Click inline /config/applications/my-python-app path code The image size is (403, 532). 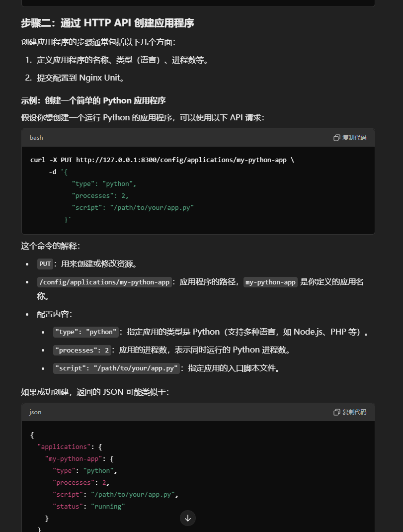[104, 282]
